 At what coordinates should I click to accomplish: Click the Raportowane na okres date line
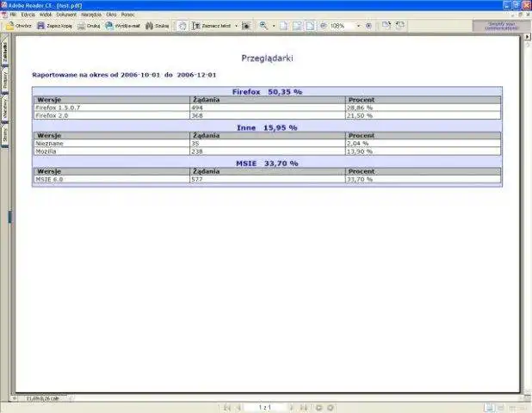pos(124,75)
